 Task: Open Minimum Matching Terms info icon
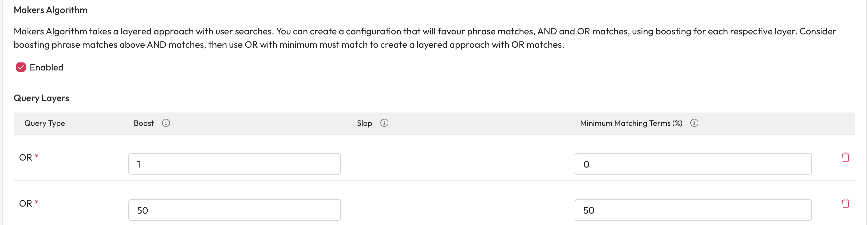[694, 123]
